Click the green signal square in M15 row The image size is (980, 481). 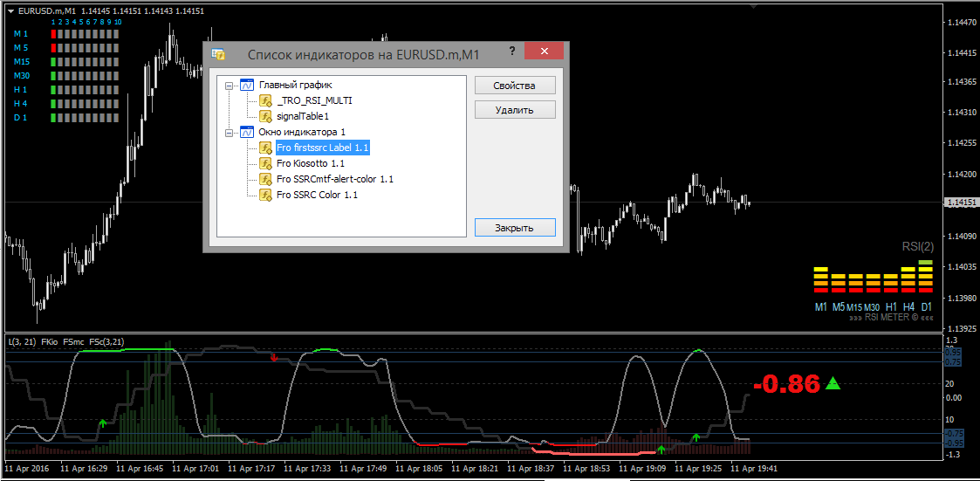click(54, 62)
